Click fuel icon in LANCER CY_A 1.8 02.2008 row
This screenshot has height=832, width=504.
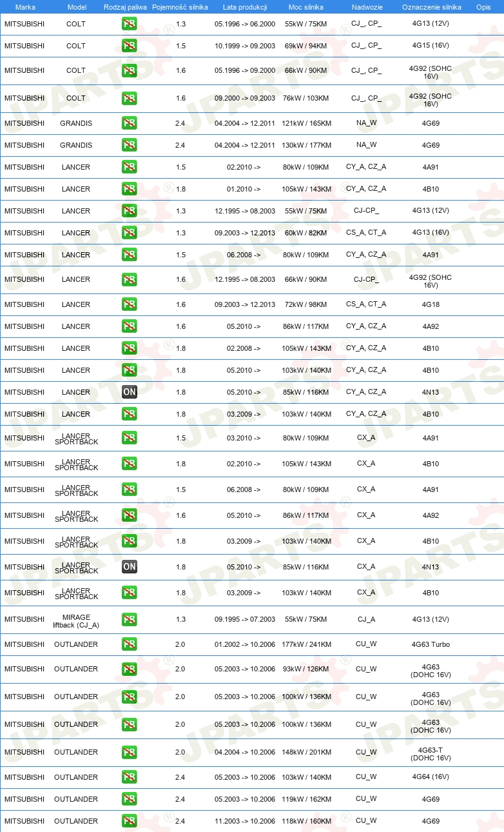click(x=130, y=348)
